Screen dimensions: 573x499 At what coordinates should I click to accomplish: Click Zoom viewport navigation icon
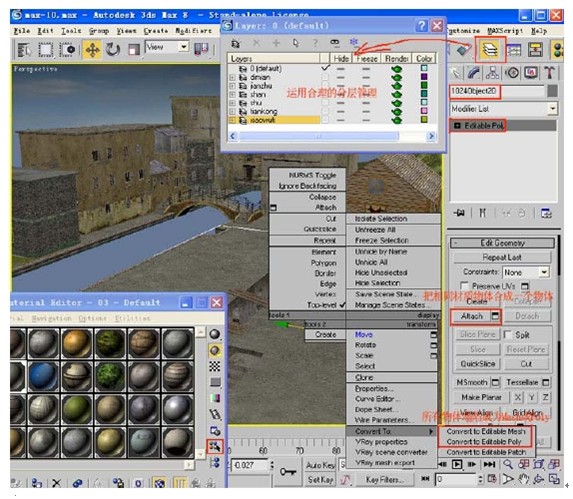coord(508,464)
